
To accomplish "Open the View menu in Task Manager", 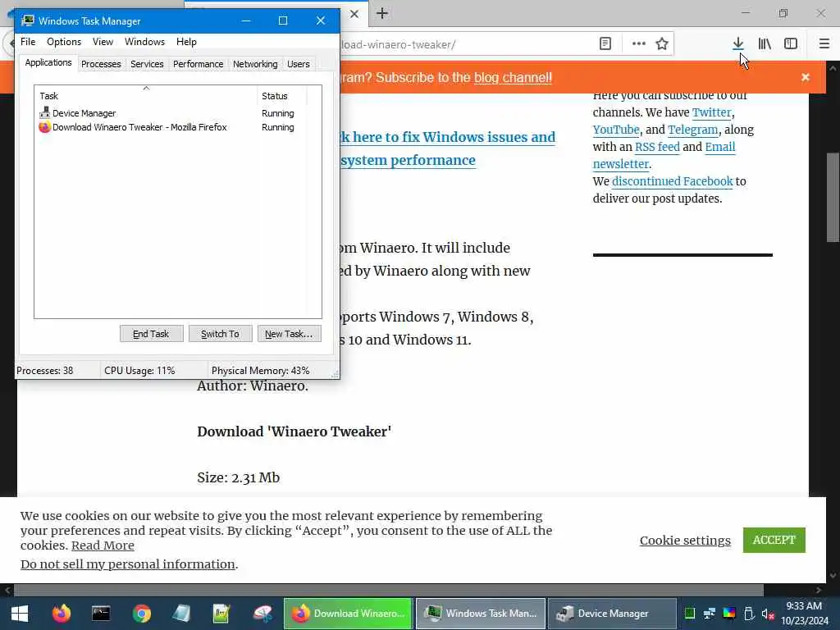I will (x=103, y=42).
